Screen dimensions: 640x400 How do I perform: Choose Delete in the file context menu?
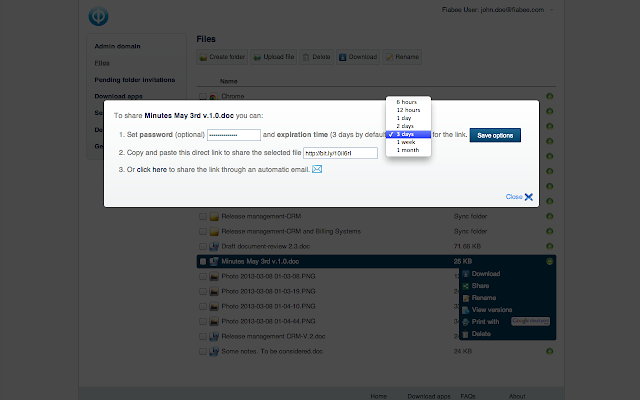(x=481, y=334)
